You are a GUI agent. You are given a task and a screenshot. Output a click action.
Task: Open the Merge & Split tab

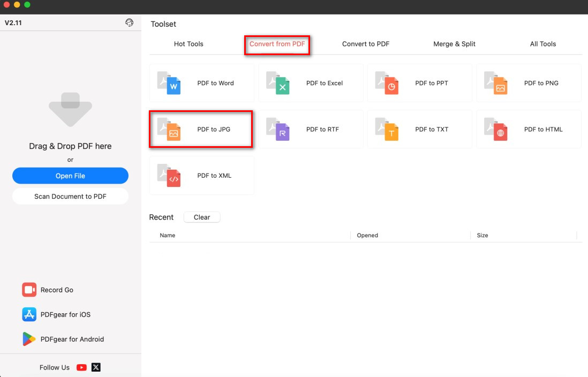pyautogui.click(x=454, y=44)
